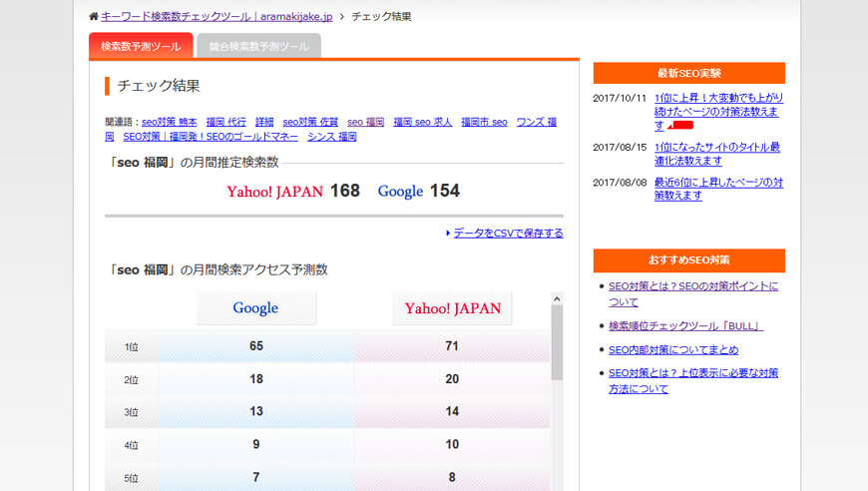This screenshot has height=491, width=868.
Task: Open the キーワード検索数チェックツール breadcrumb link
Action: (x=217, y=17)
